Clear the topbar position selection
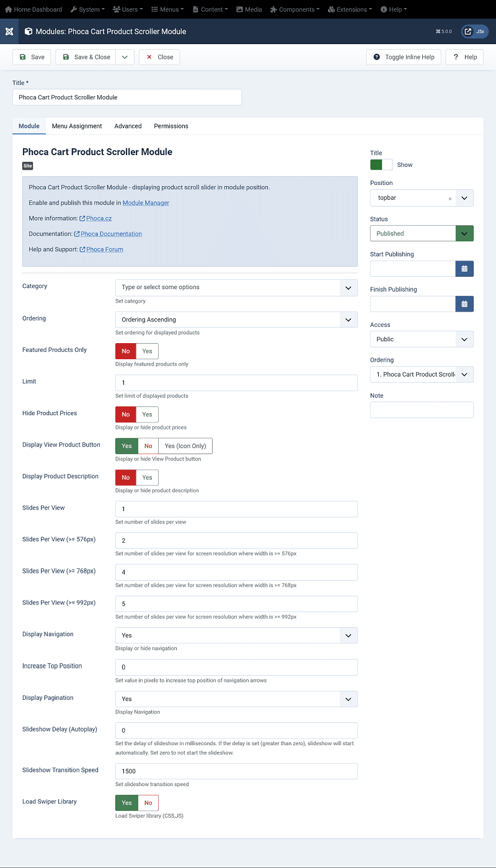496x868 pixels. click(x=450, y=199)
